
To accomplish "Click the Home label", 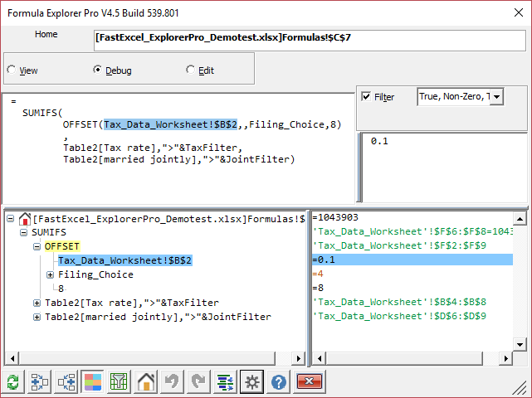I will click(x=46, y=34).
